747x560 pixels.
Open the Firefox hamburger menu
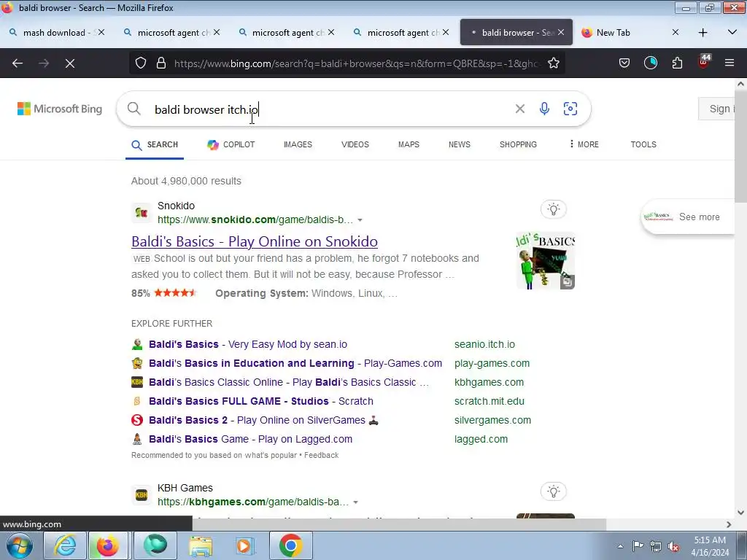(729, 63)
